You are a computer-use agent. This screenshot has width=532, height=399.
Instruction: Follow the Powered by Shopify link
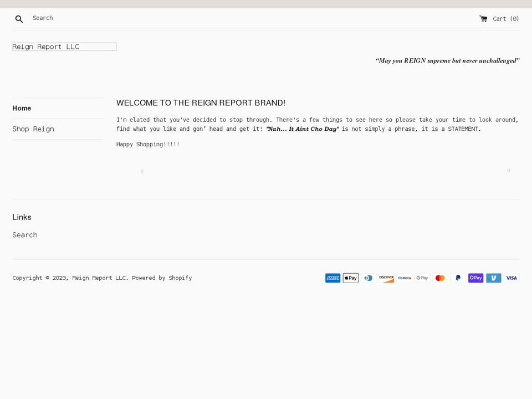click(x=162, y=278)
